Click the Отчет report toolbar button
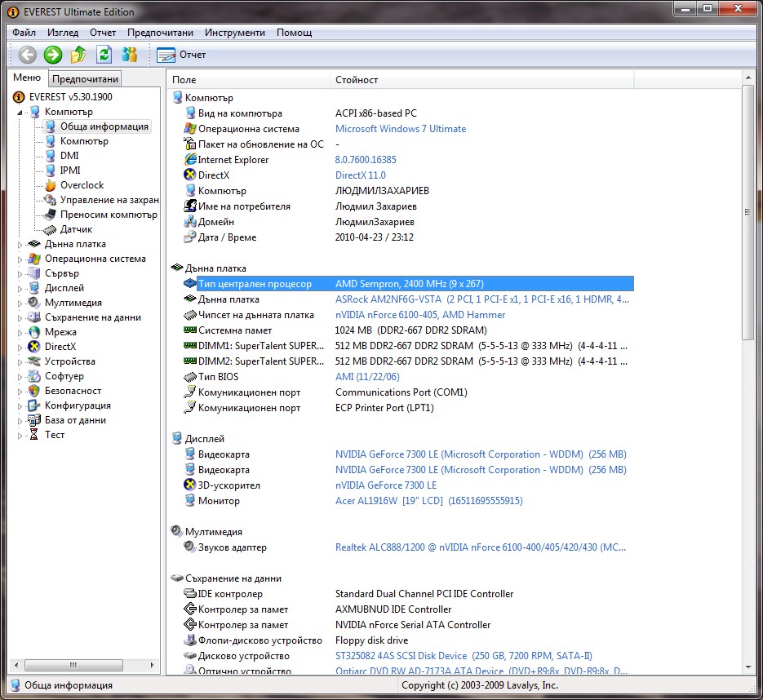Screen dimensions: 763x700 181,55
